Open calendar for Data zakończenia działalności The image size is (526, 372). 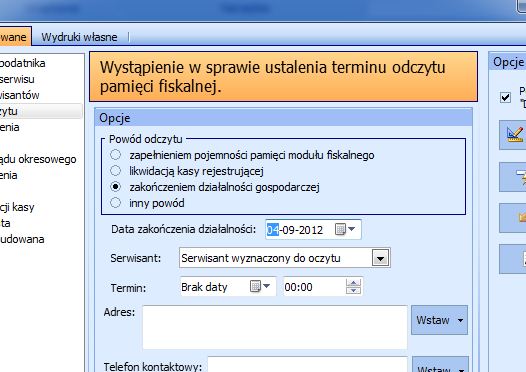pyautogui.click(x=345, y=229)
